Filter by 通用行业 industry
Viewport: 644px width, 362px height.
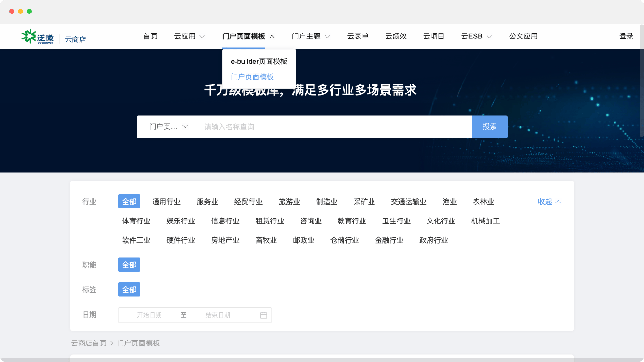point(166,202)
